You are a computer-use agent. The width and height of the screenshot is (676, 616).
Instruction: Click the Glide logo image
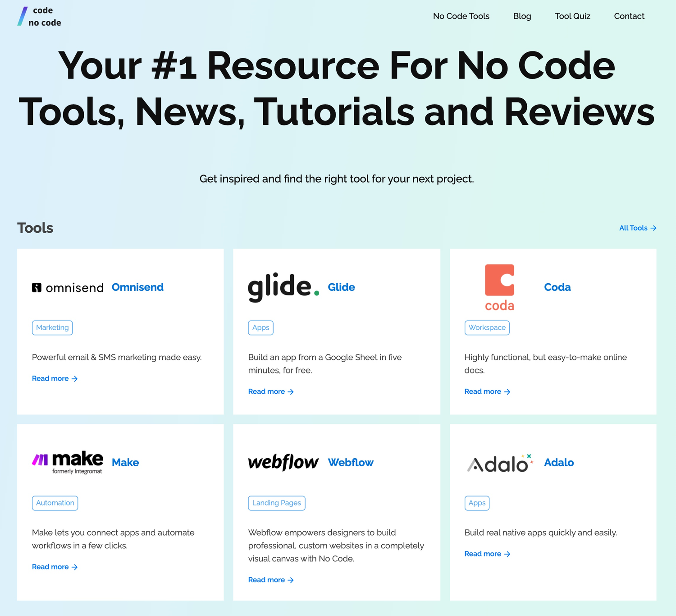[283, 287]
